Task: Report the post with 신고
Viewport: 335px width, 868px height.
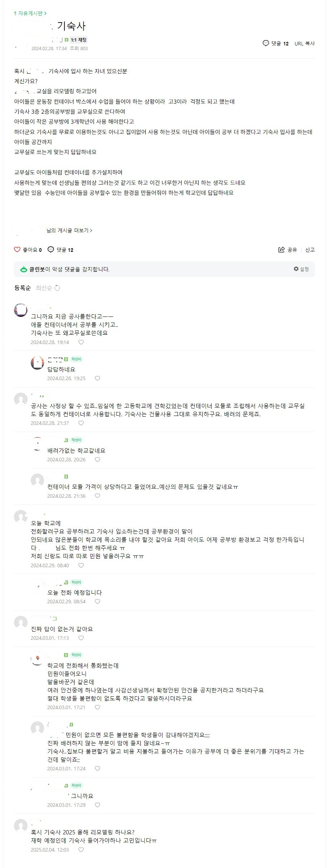Action: point(310,250)
